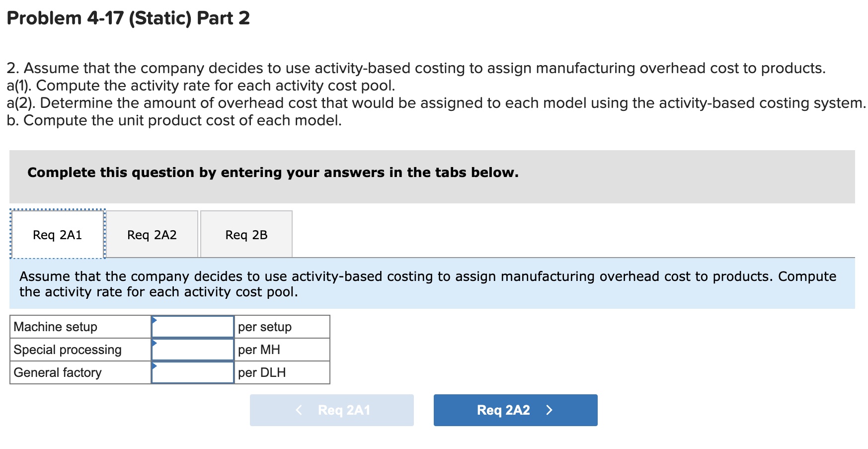868x449 pixels.
Task: Click the "Special processing" row label
Action: (68, 350)
